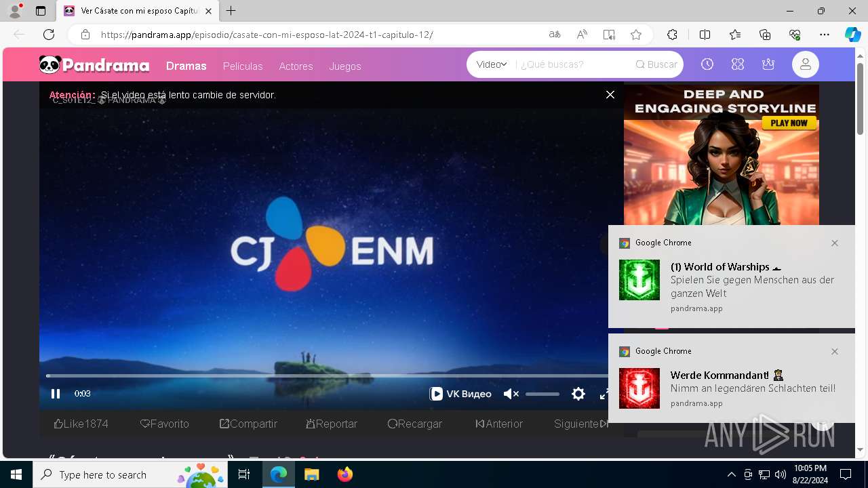868x488 pixels.
Task: Go to Anterior episode
Action: pos(499,424)
